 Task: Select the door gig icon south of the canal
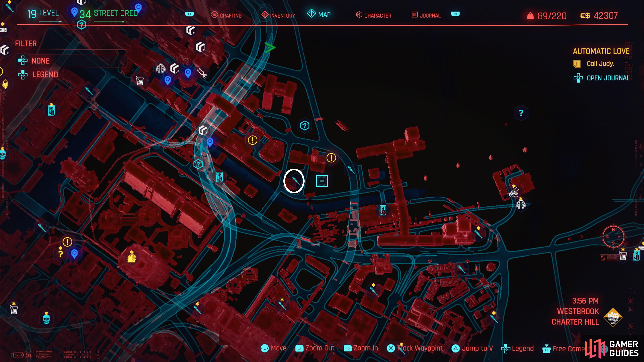click(383, 210)
